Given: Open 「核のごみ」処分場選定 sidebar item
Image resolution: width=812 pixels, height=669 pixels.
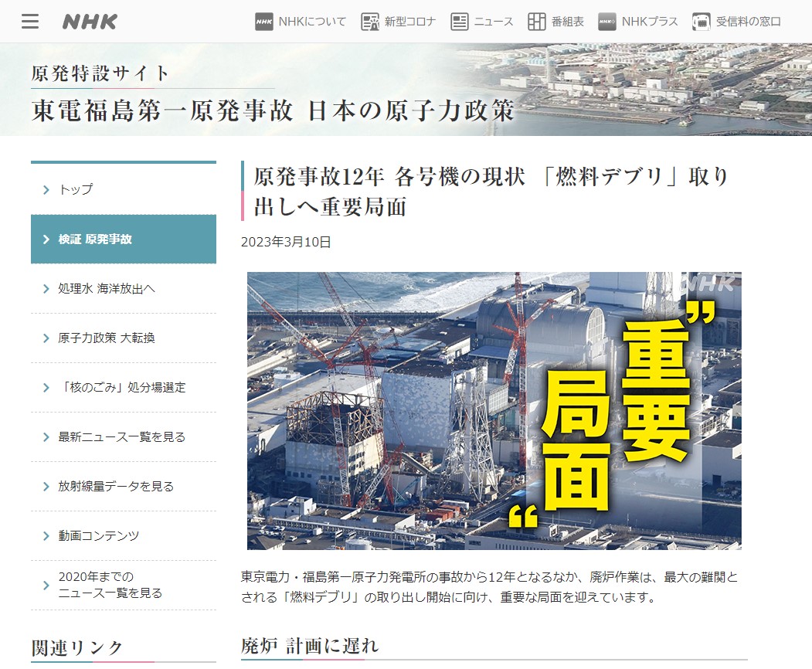Looking at the screenshot, I should [124, 387].
